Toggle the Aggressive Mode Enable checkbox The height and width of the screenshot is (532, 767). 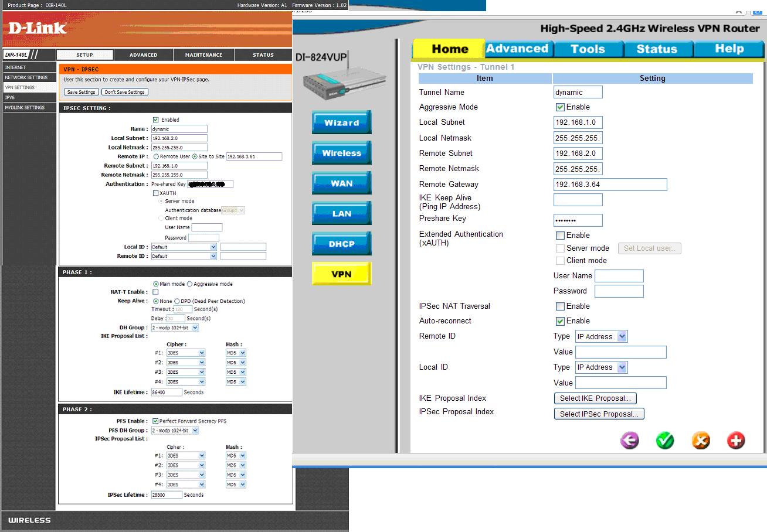point(560,107)
